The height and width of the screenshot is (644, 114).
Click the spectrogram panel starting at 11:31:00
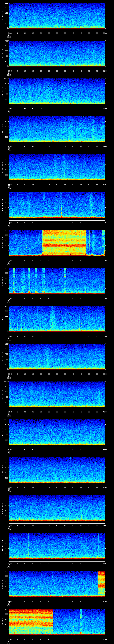(57, 91)
